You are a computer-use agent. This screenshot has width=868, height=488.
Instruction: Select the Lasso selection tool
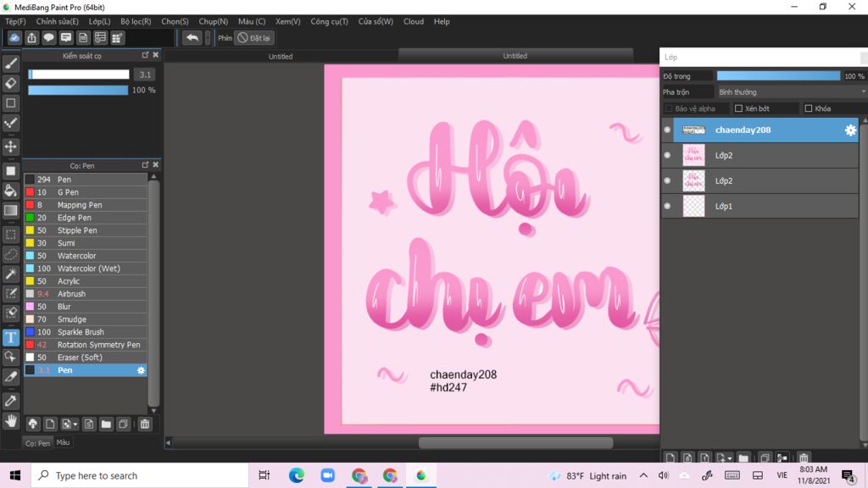click(10, 254)
